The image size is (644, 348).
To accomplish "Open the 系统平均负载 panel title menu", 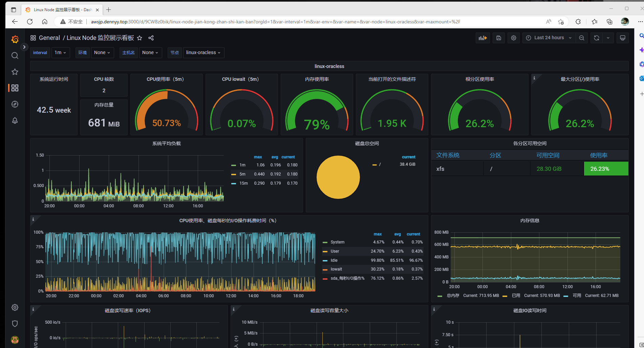I will [x=167, y=143].
